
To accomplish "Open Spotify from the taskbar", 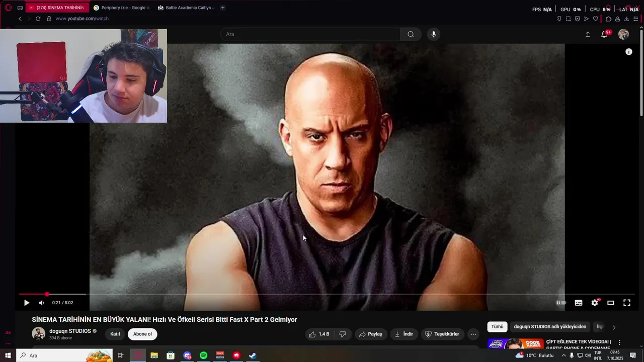I will click(x=203, y=355).
